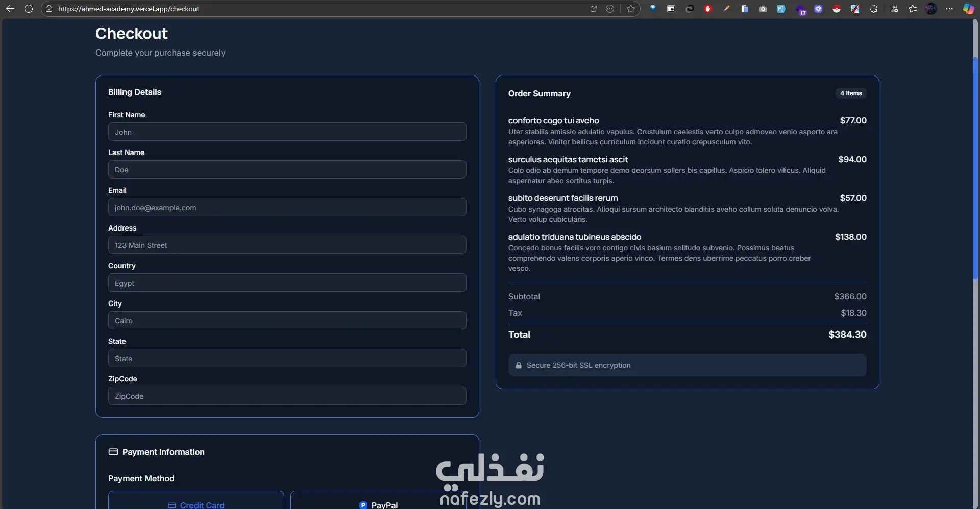Click the 'Billing Details' heading
This screenshot has height=509, width=980.
[135, 92]
